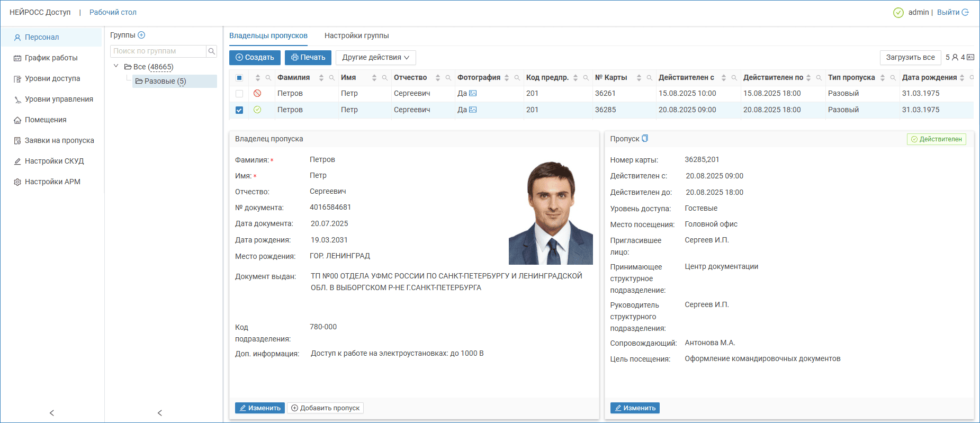Switch to Настройки группы tab
Viewport: 980px width, 423px height.
pyautogui.click(x=356, y=35)
